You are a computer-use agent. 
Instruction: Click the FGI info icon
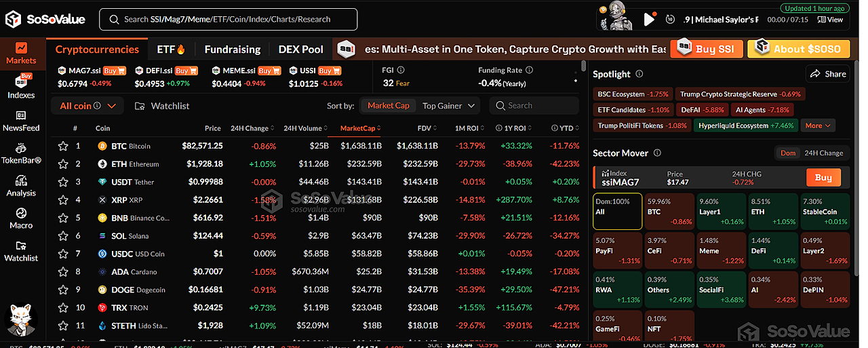[401, 70]
